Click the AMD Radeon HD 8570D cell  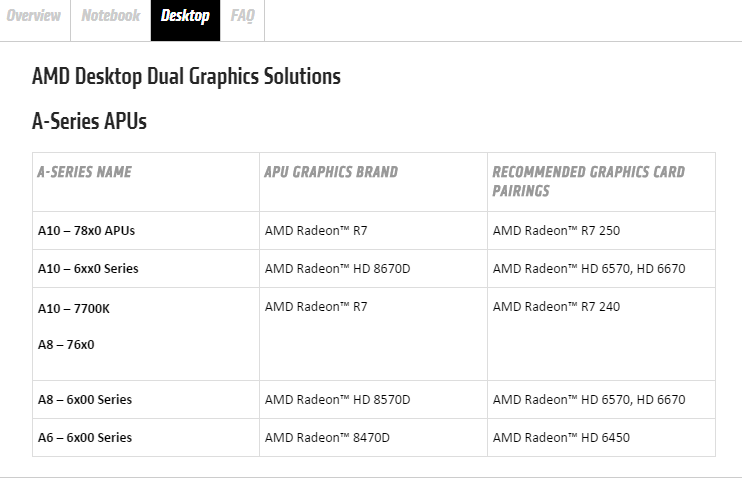(337, 399)
